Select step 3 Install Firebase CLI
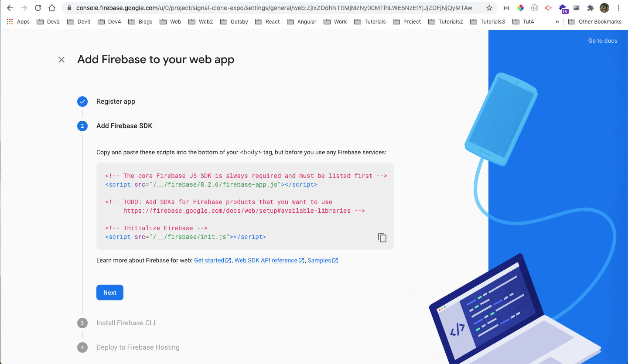This screenshot has width=628, height=364. click(x=126, y=323)
